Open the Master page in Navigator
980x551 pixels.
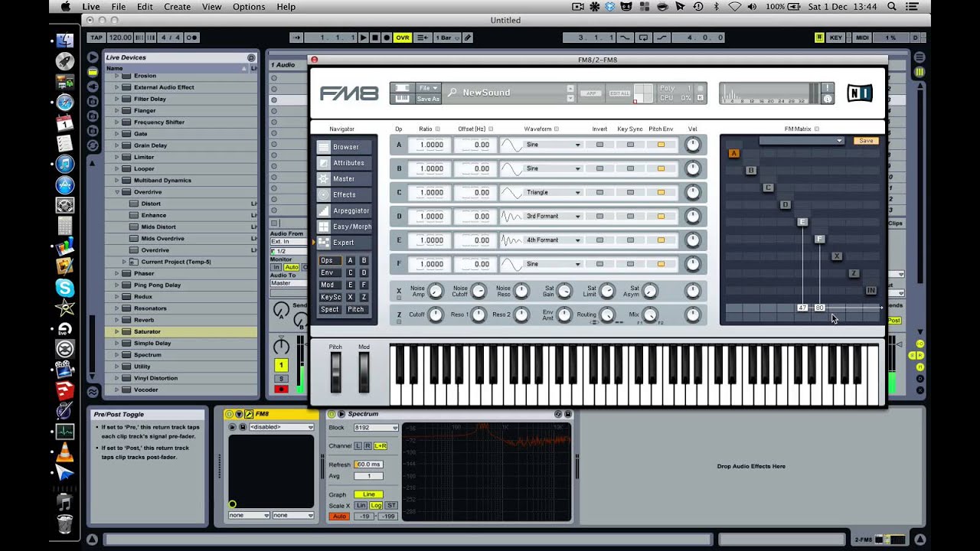(x=344, y=179)
